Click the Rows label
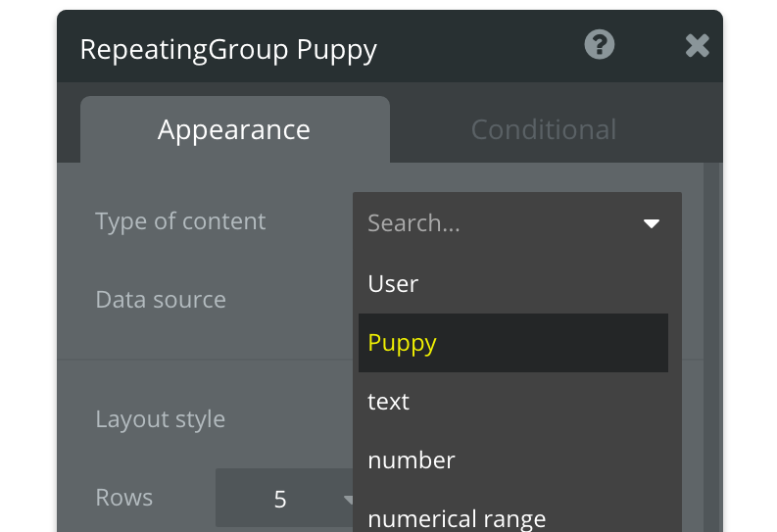 [x=123, y=498]
